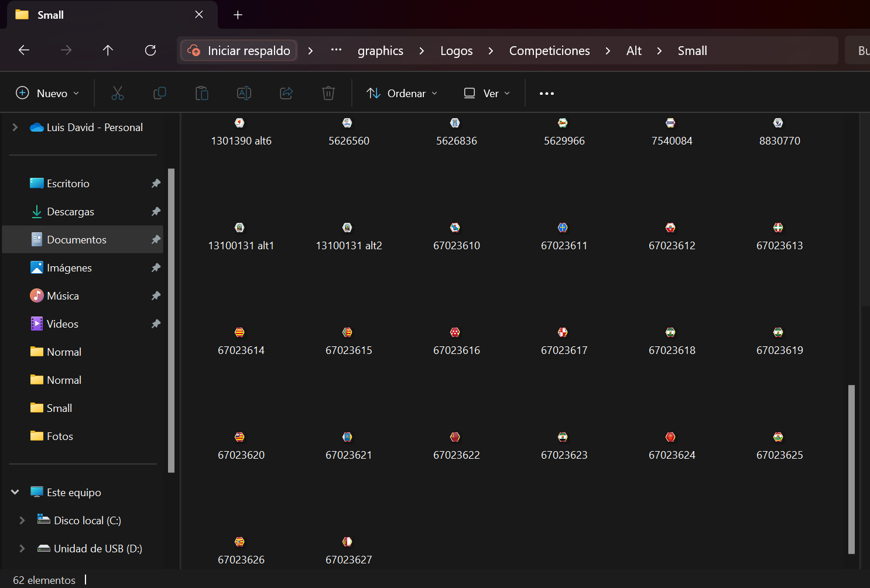This screenshot has height=588, width=870.
Task: Click the pin icon beside Música
Action: 156,295
